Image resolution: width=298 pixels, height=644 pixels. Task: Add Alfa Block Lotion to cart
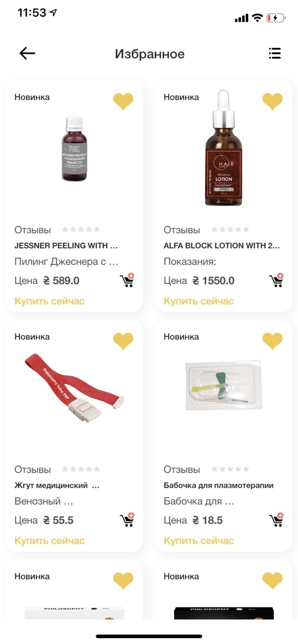tap(276, 280)
